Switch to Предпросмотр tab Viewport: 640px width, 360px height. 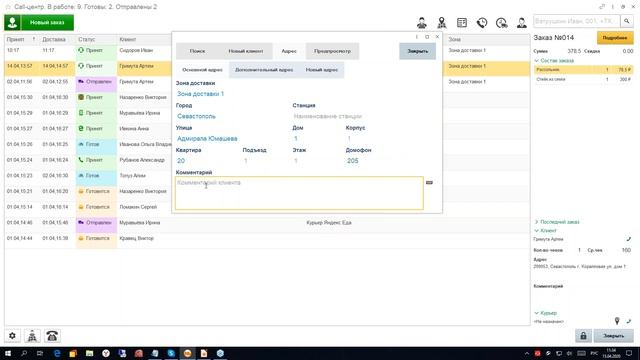pyautogui.click(x=332, y=51)
